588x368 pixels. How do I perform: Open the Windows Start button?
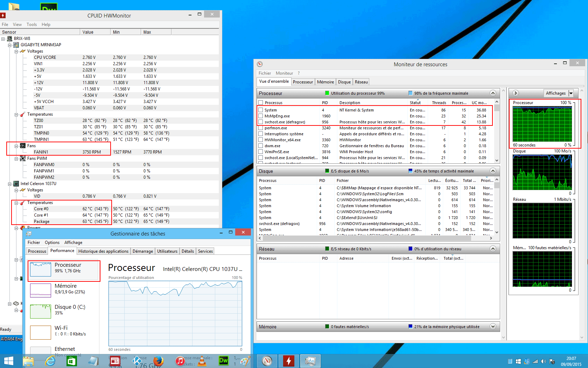point(8,361)
